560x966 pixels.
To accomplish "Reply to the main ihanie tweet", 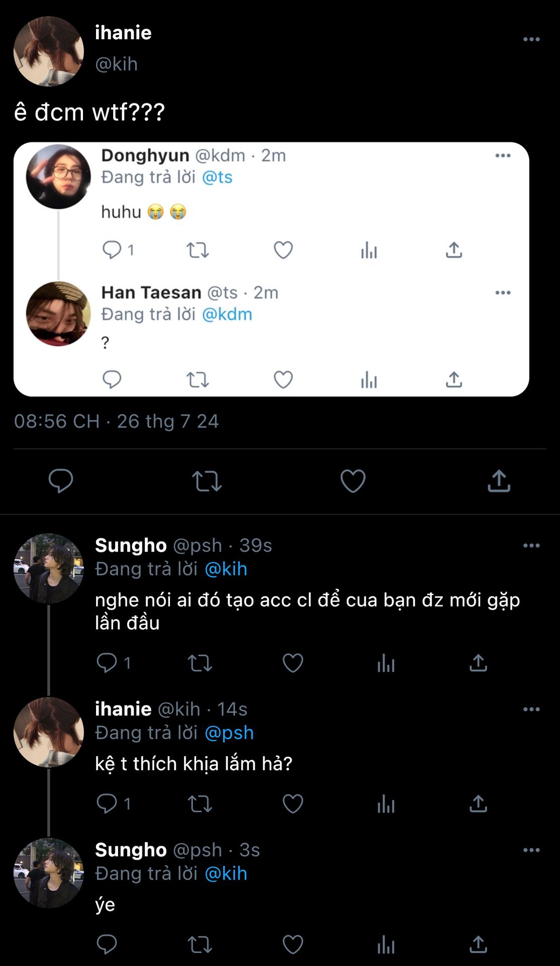I will 61,481.
